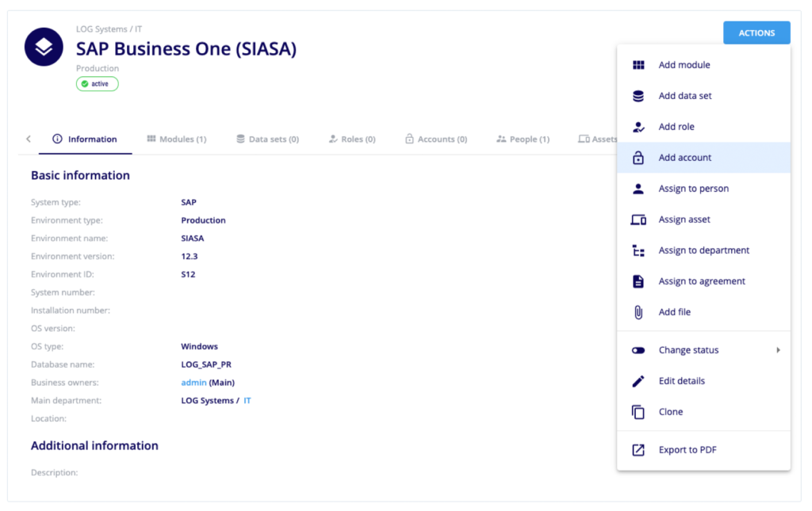Click the LOG Systems / IT breadcrumb
Viewport: 812px width, 511px height.
click(x=109, y=29)
